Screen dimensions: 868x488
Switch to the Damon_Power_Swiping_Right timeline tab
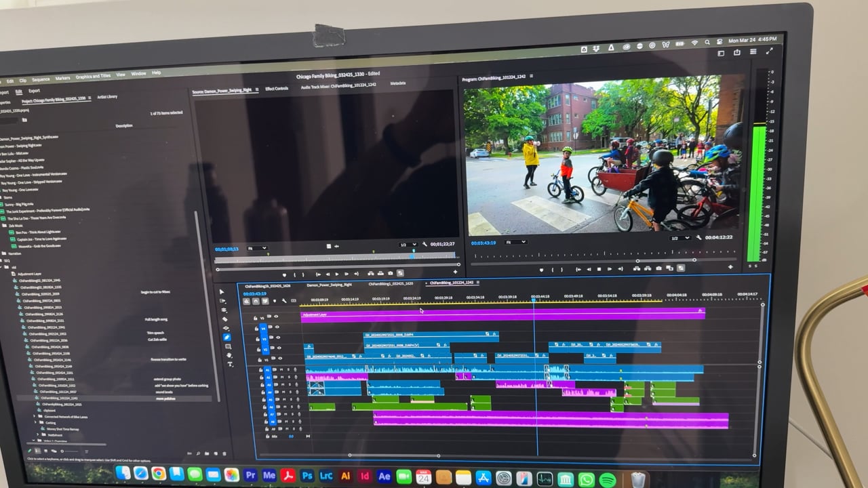[x=330, y=285]
